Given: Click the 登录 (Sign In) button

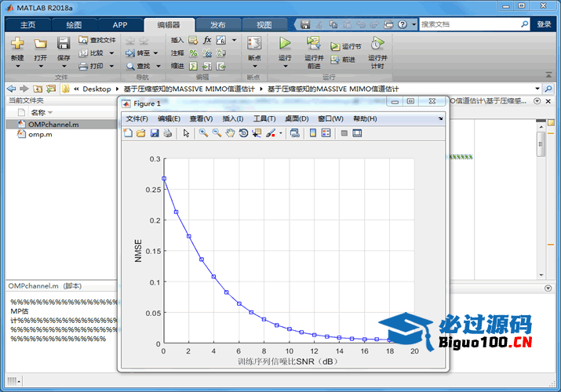Looking at the screenshot, I should click(544, 24).
